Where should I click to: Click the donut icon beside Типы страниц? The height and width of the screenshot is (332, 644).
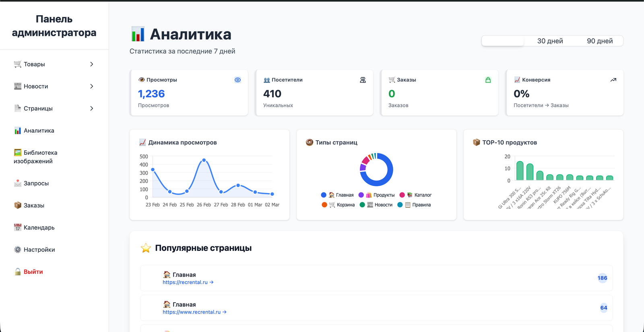(310, 142)
